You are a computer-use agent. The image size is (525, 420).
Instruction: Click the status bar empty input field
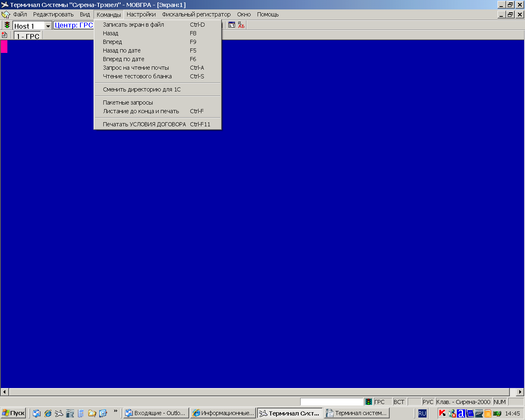point(332,402)
